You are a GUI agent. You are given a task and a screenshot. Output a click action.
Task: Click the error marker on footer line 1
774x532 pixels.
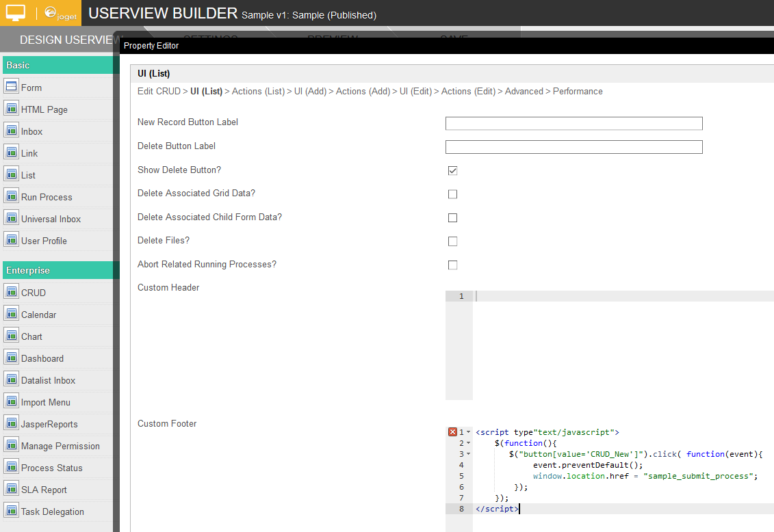coord(452,432)
